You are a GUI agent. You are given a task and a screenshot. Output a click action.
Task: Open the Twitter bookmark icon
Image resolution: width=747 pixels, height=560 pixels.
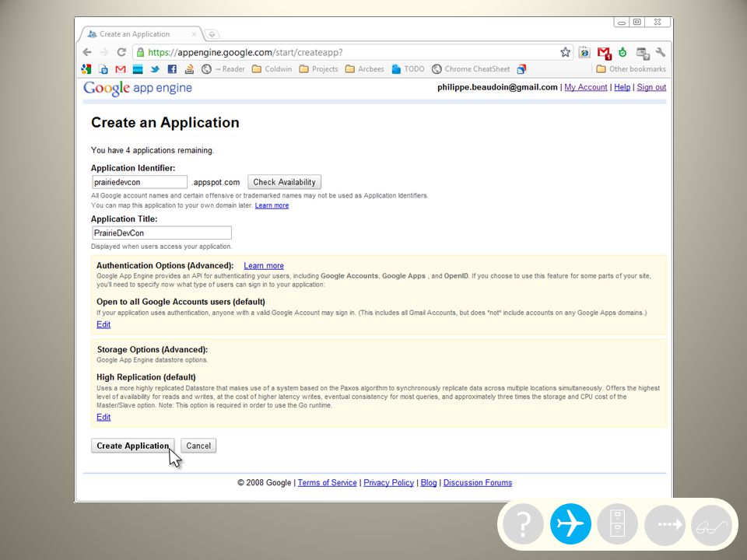[x=155, y=69]
